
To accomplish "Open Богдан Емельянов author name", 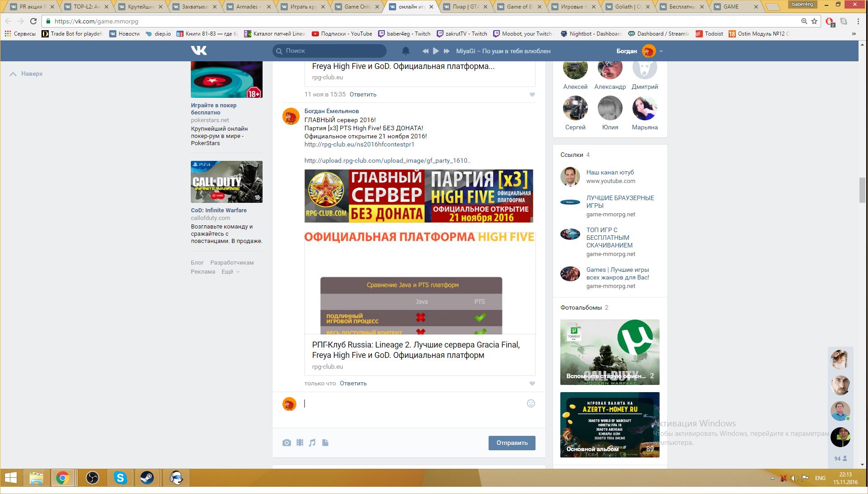I will tap(332, 111).
